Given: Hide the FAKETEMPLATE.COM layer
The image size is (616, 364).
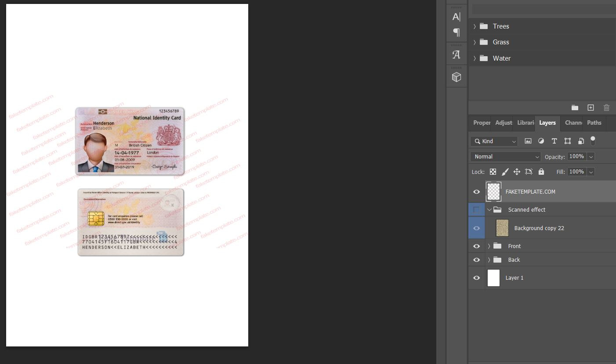Looking at the screenshot, I should 476,191.
